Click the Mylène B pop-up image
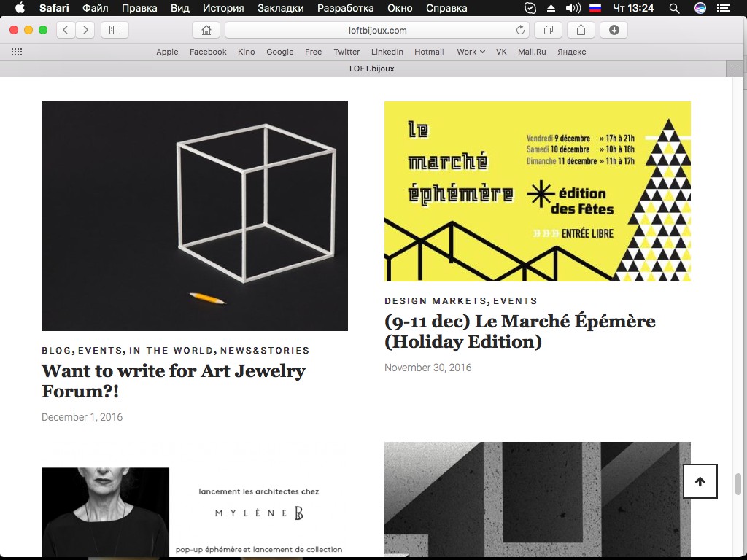 [194, 511]
